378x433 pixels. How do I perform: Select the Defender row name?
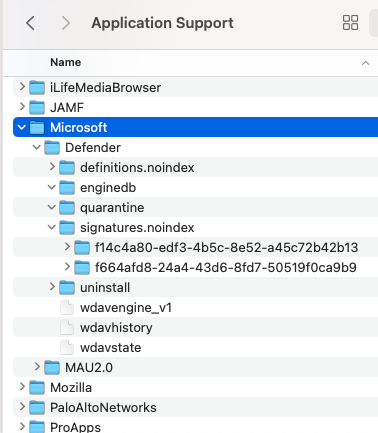[x=93, y=147]
